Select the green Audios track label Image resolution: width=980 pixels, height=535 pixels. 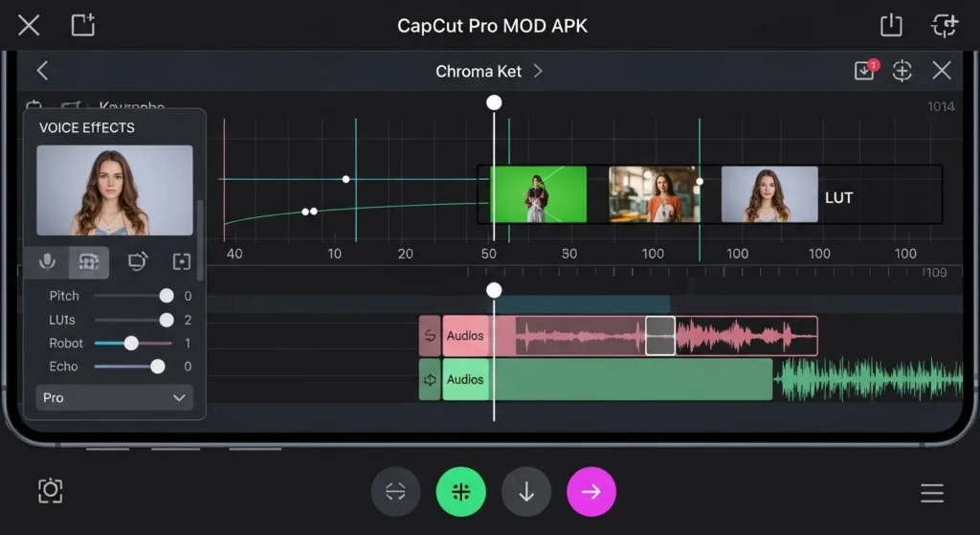[465, 379]
